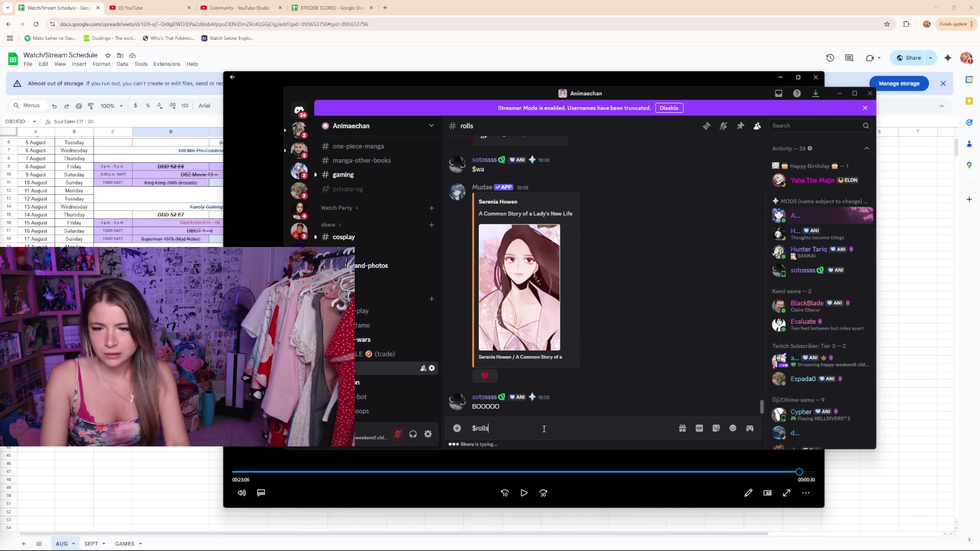
Task: Select the gaming channel
Action: (x=342, y=175)
